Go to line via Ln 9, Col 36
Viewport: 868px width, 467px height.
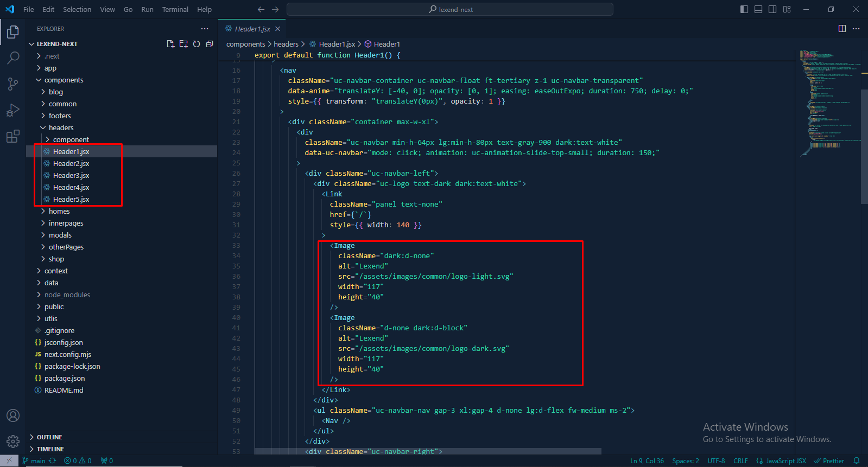coord(647,460)
